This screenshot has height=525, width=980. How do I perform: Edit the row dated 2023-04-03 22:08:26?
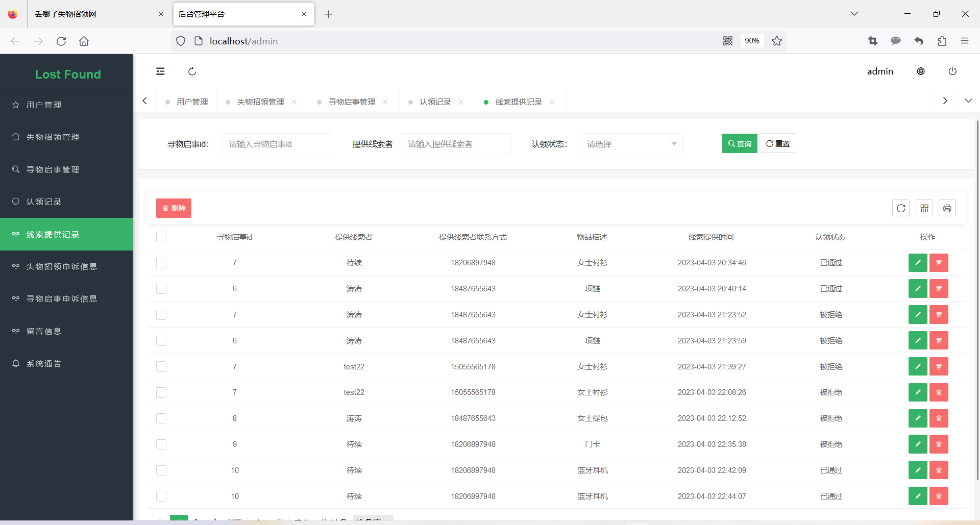918,392
